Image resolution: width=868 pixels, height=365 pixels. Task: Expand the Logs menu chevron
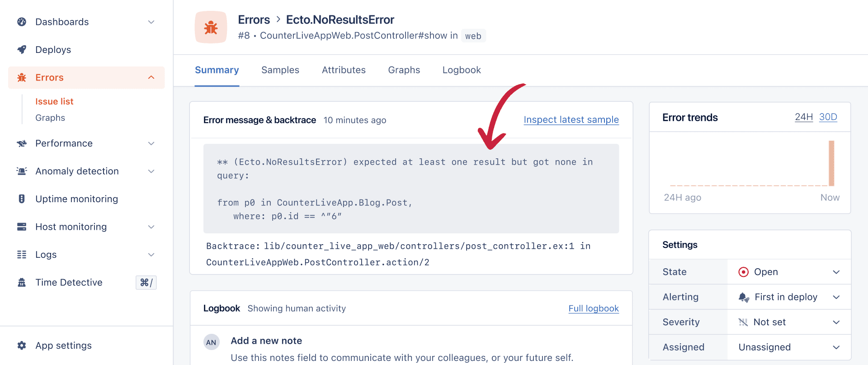[x=151, y=255]
